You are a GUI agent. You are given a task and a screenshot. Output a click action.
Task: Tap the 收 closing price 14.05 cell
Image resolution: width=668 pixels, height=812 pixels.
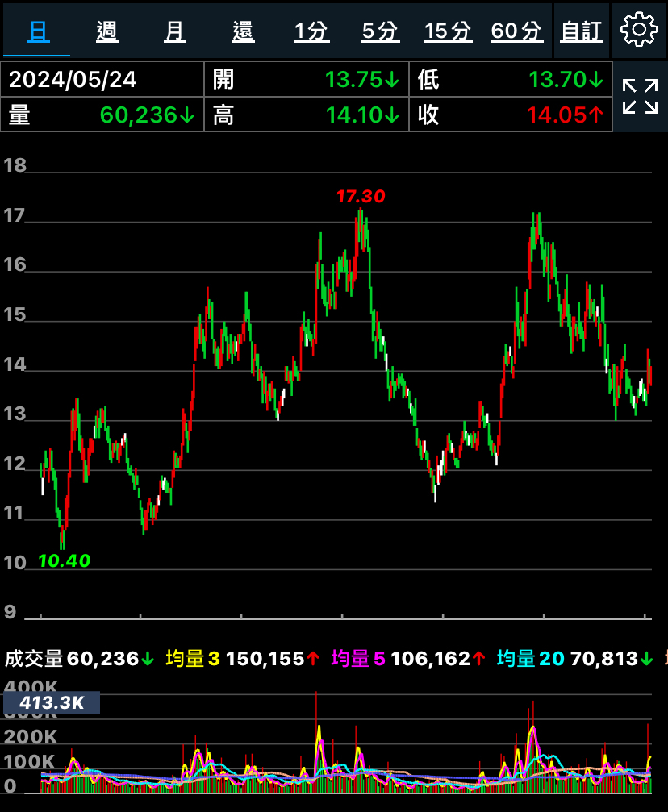[511, 115]
